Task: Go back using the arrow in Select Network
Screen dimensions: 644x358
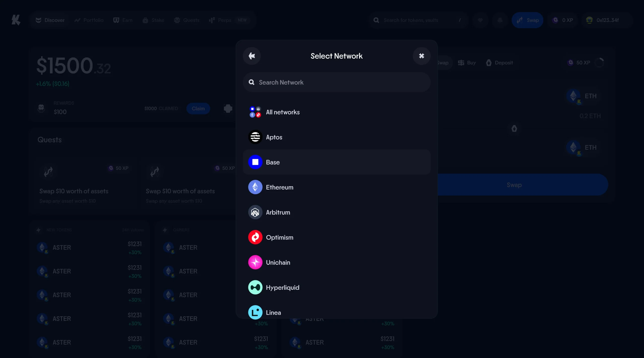Action: point(252,56)
